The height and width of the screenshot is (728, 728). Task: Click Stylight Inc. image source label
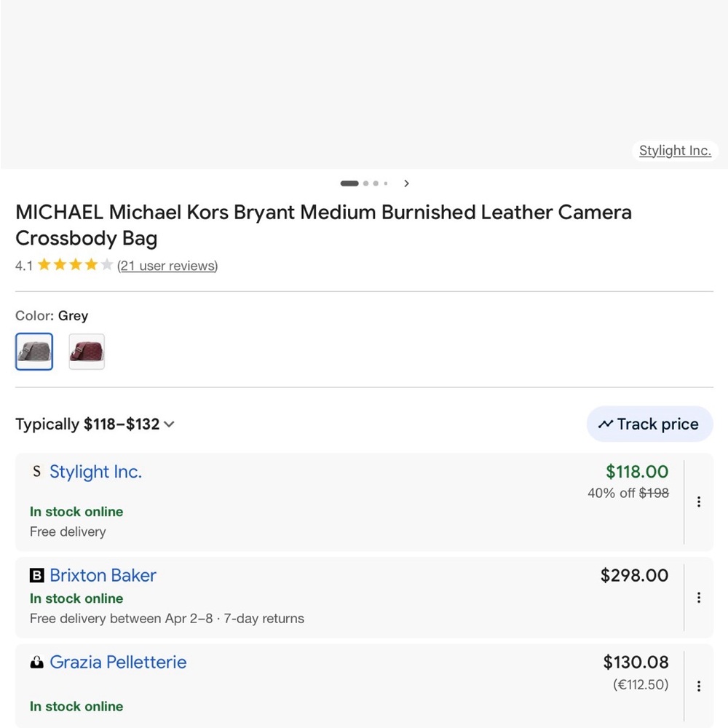click(675, 151)
